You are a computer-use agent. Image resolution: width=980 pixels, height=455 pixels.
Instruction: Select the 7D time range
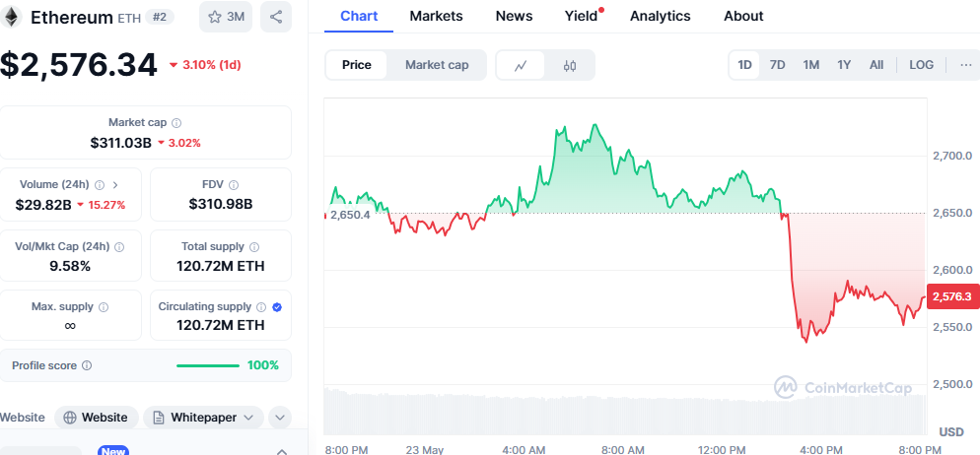pos(778,65)
